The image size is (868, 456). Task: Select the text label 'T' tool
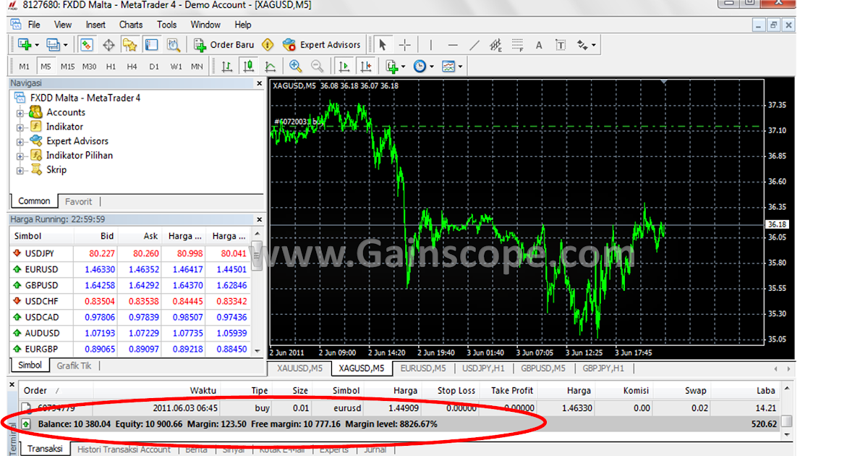[561, 45]
